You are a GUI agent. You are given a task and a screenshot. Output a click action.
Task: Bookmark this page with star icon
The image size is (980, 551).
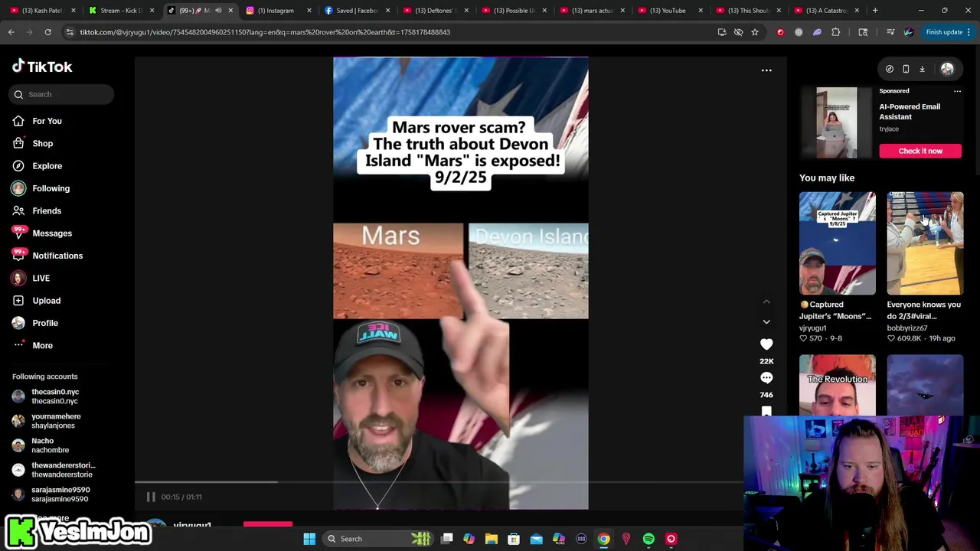click(x=755, y=32)
